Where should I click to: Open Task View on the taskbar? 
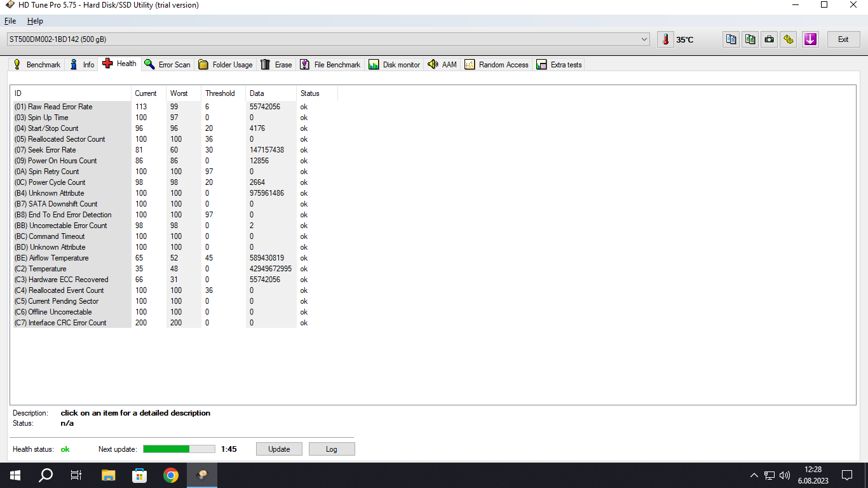tap(76, 475)
